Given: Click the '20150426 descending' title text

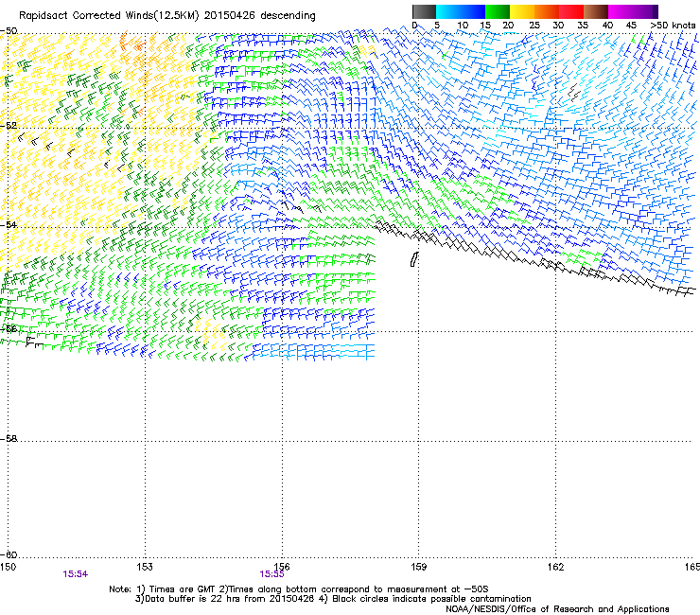Looking at the screenshot, I should click(260, 16).
